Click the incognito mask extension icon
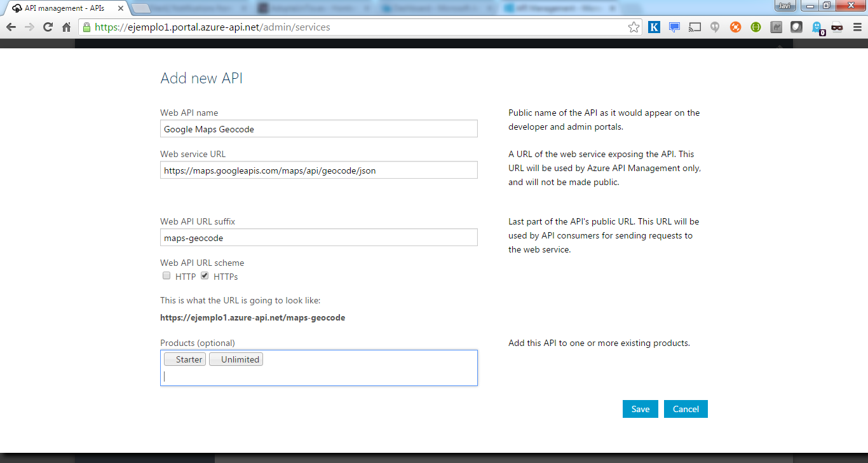The height and width of the screenshot is (463, 868). coord(837,27)
